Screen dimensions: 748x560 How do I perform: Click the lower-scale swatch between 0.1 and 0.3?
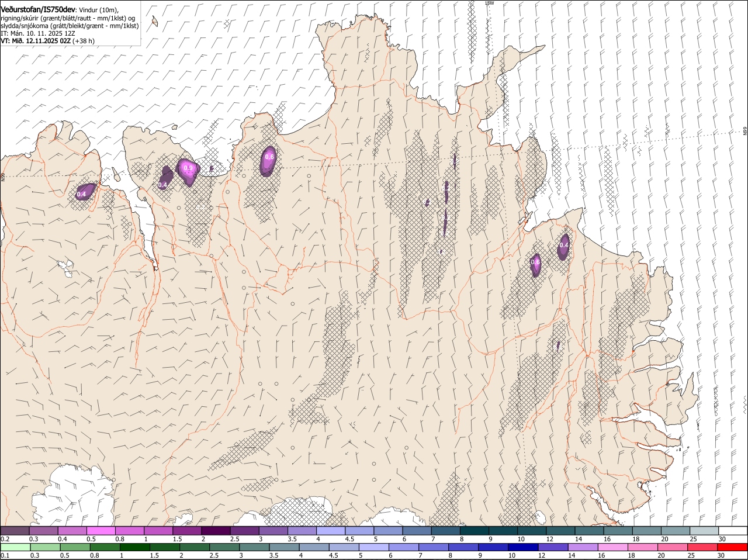[x=15, y=547]
